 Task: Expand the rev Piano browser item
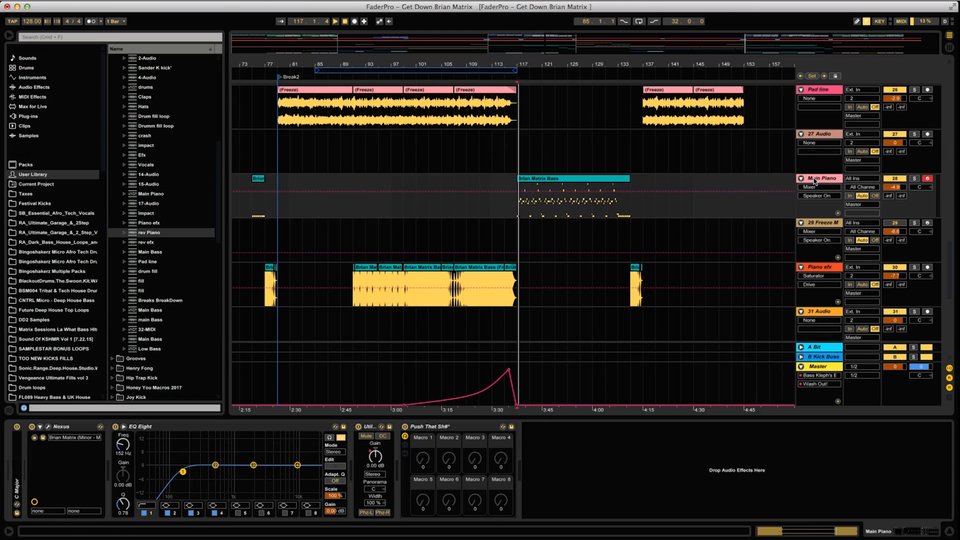(x=124, y=233)
